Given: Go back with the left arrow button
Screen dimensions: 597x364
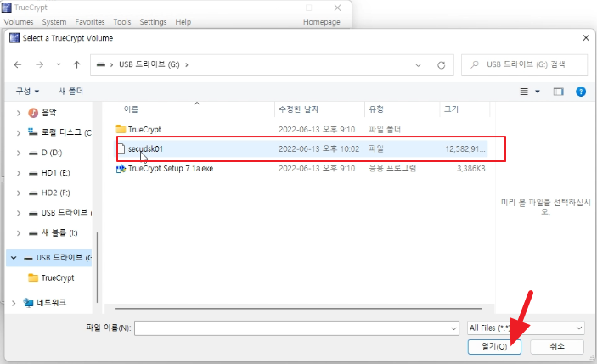Looking at the screenshot, I should pyautogui.click(x=18, y=64).
